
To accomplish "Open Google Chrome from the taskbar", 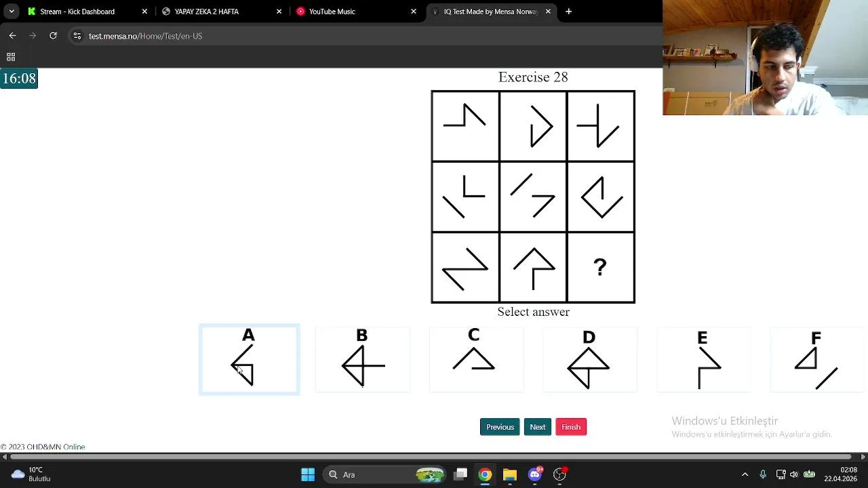I will coord(485,474).
